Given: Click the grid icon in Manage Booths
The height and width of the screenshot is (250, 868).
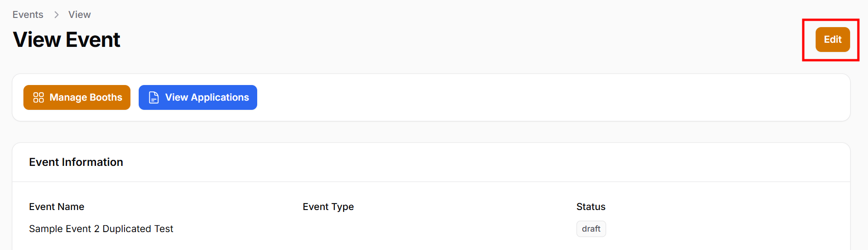Looking at the screenshot, I should [x=39, y=97].
